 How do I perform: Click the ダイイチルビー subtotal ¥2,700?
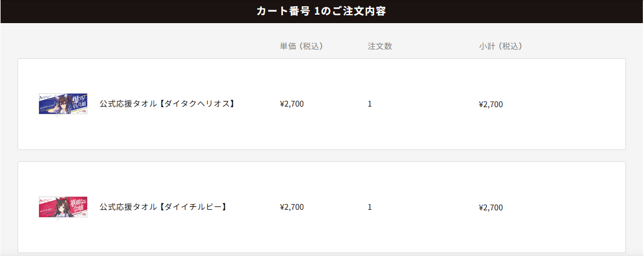tap(490, 207)
